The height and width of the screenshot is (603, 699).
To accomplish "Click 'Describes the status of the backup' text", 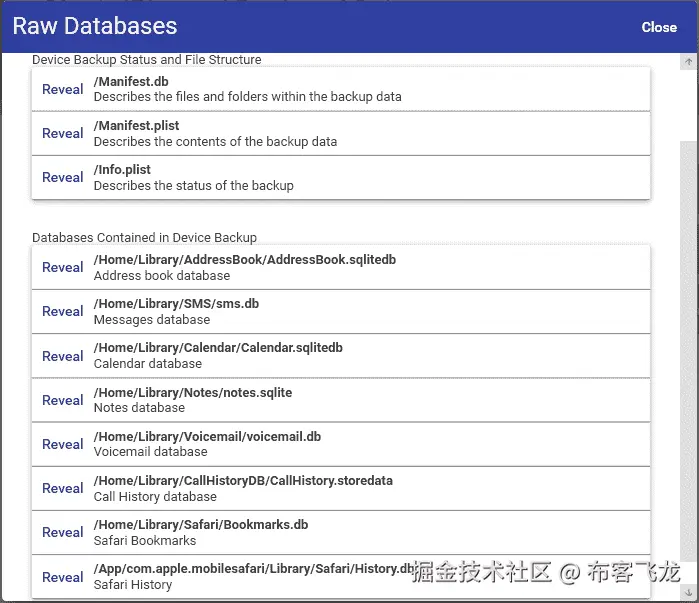I will pos(193,185).
